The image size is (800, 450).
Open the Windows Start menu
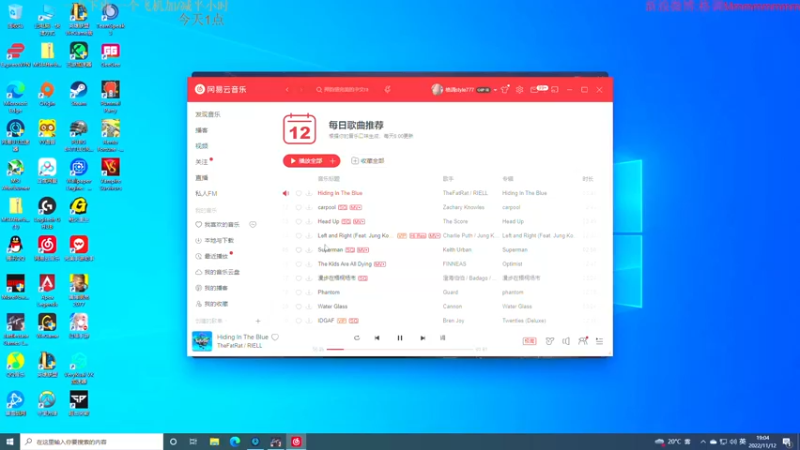(x=10, y=442)
